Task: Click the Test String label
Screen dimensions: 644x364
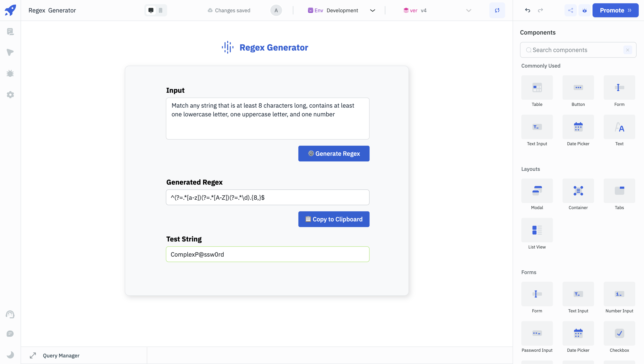Action: [x=184, y=239]
